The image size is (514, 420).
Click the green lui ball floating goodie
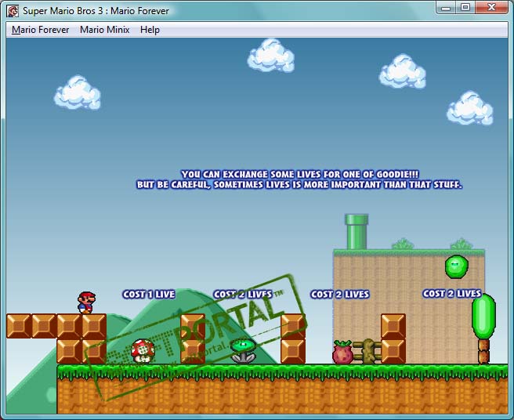click(457, 267)
